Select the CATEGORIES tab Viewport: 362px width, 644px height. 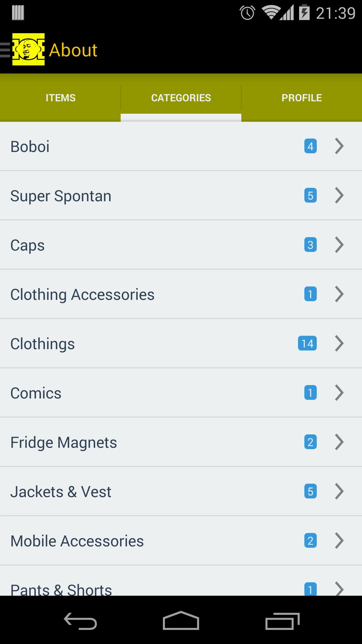point(181,98)
